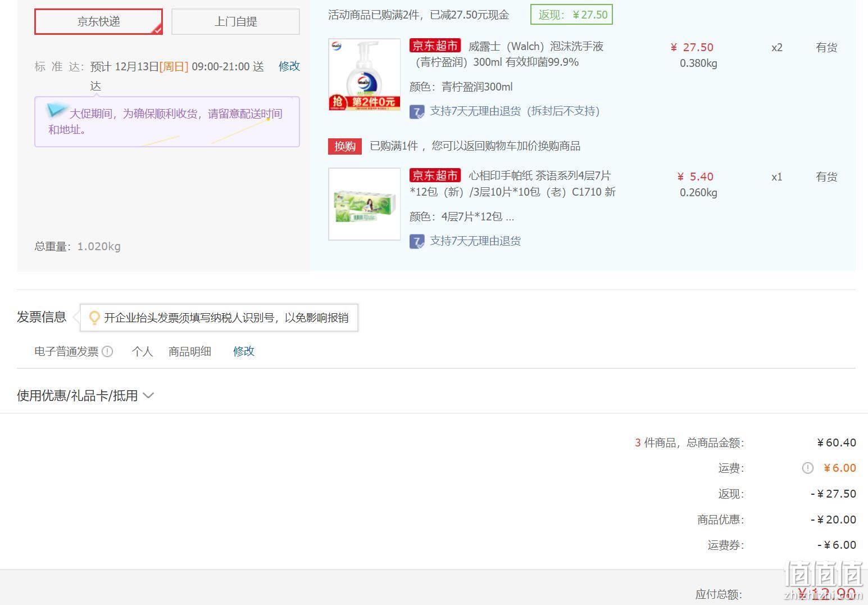The height and width of the screenshot is (605, 868).
Task: Open the Walch hand soap product thumbnail
Action: coord(364,74)
